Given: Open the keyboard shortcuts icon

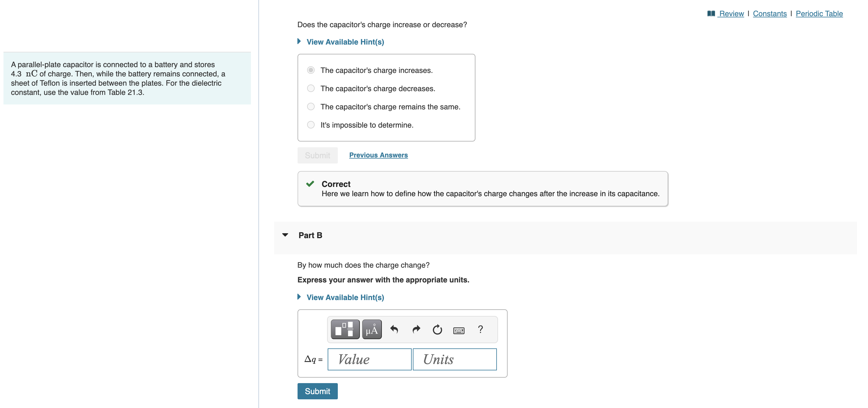Looking at the screenshot, I should (x=459, y=330).
